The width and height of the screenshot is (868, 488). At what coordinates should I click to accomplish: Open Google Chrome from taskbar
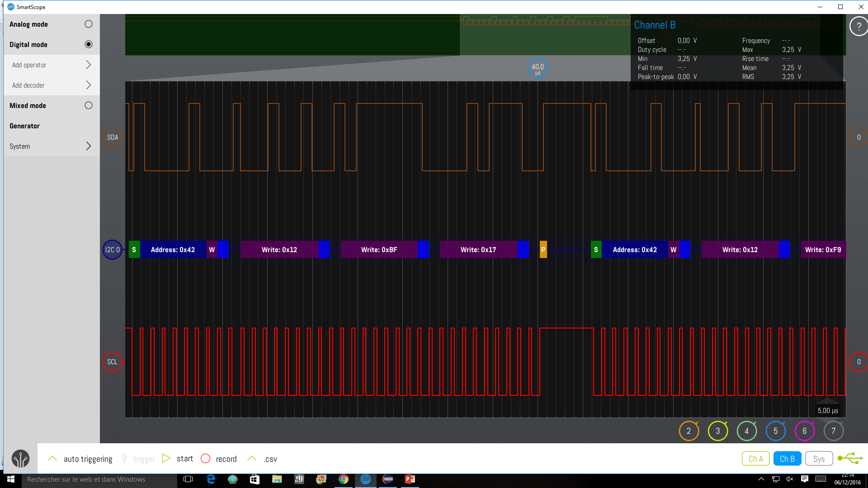pyautogui.click(x=344, y=479)
